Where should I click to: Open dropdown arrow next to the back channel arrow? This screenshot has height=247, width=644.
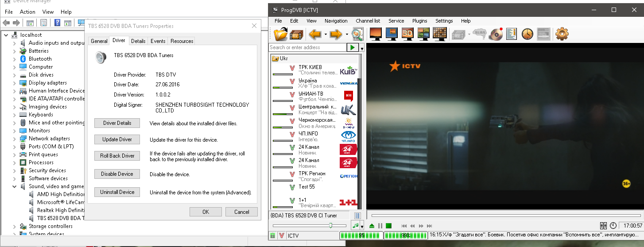[326, 34]
